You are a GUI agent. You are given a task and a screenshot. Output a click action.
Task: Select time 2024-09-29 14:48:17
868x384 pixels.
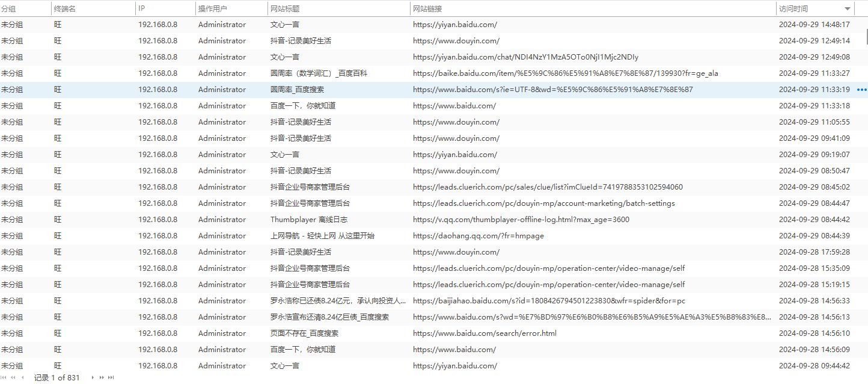point(815,25)
